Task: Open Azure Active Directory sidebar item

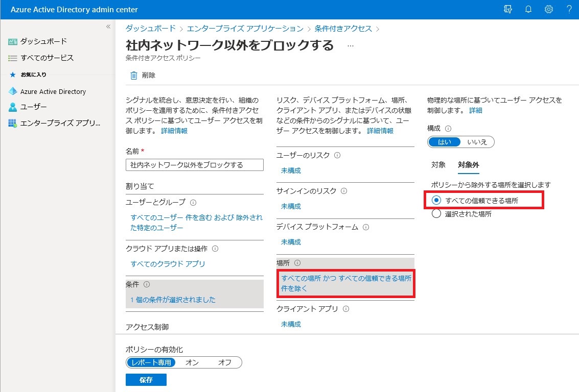Action: (53, 91)
